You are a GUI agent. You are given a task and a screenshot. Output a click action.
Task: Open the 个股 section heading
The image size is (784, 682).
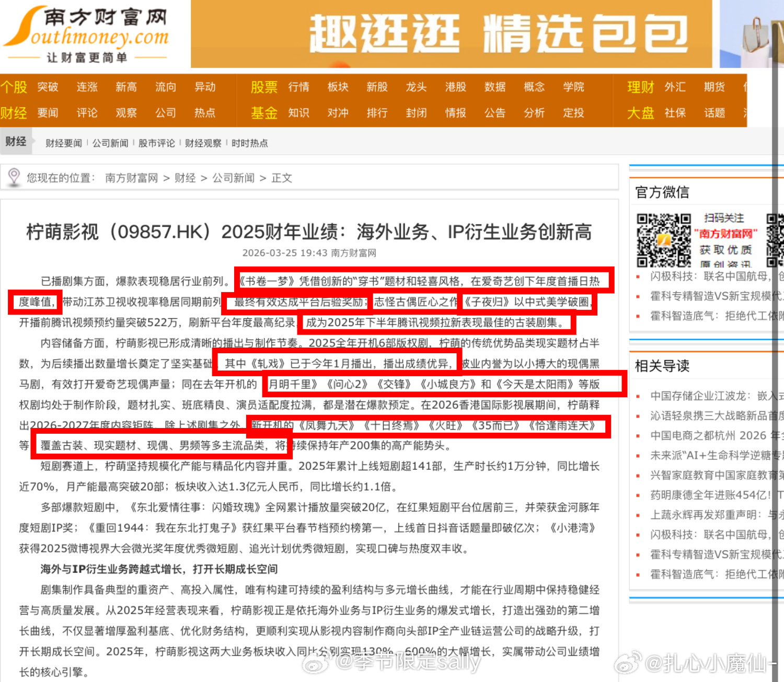coord(14,87)
